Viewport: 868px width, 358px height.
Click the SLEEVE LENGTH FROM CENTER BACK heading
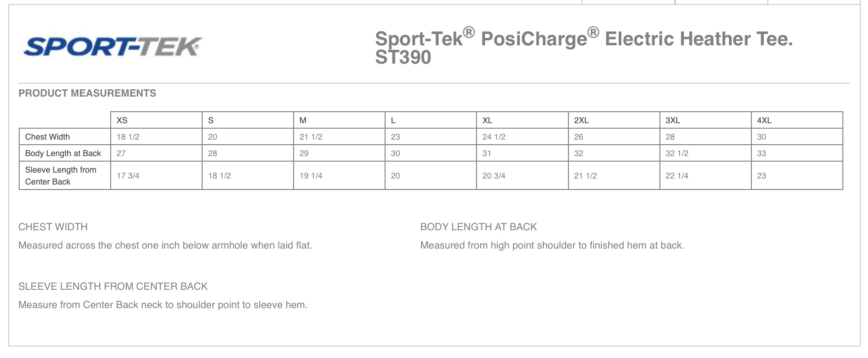pos(113,287)
